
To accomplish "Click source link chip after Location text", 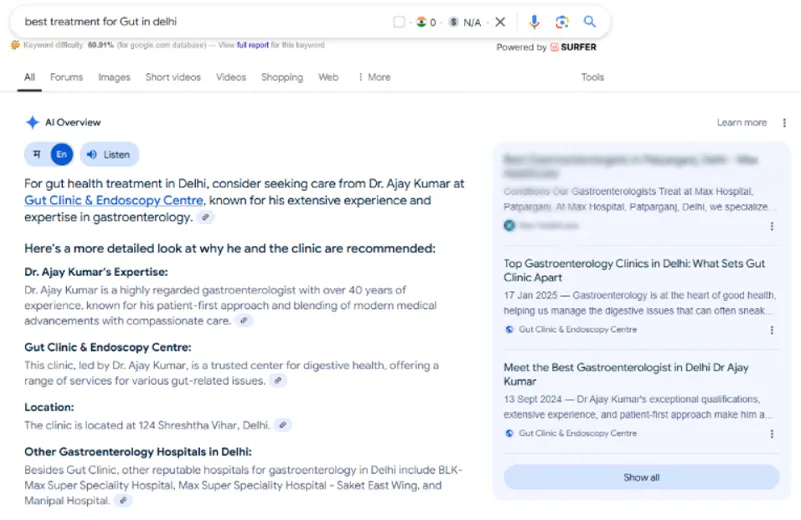I will point(283,425).
